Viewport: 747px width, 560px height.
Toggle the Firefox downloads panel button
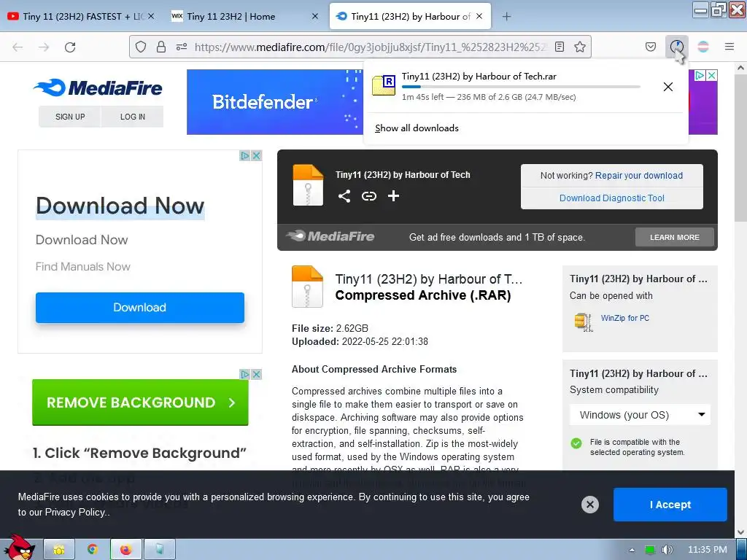pos(676,47)
